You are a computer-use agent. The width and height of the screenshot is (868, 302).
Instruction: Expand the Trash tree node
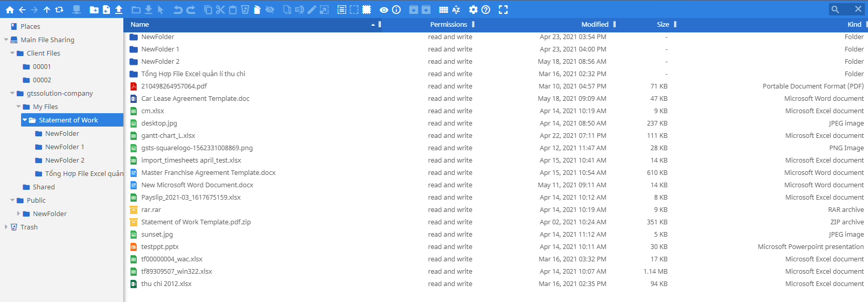[6, 227]
